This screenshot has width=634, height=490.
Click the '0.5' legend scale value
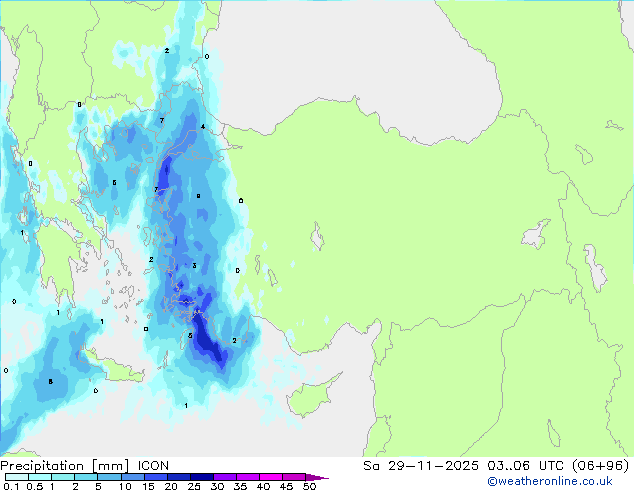pyautogui.click(x=34, y=486)
